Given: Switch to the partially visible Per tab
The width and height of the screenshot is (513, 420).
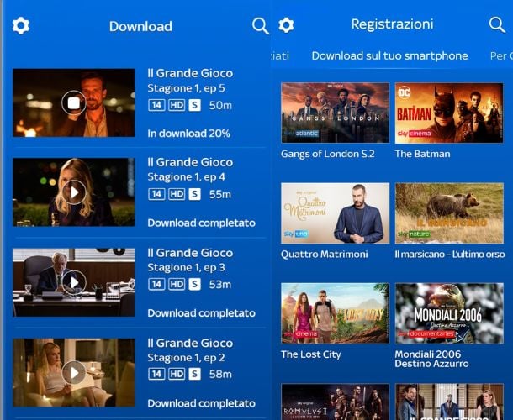Looking at the screenshot, I should tap(501, 56).
